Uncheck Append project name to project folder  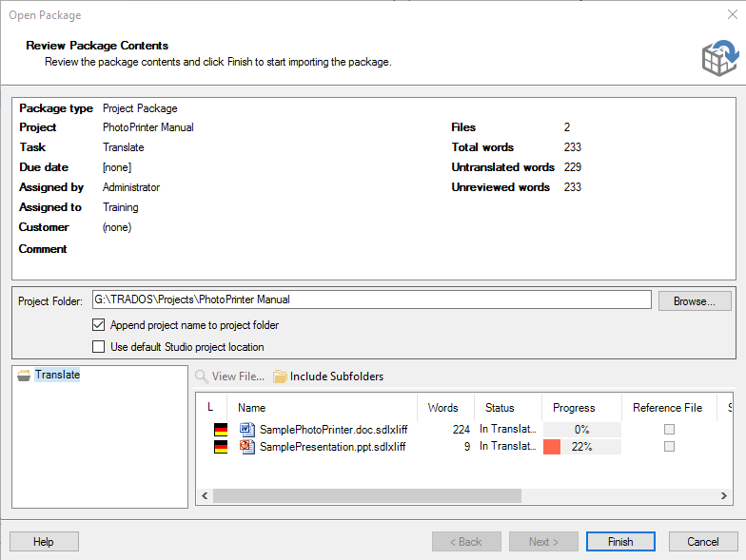(x=99, y=325)
